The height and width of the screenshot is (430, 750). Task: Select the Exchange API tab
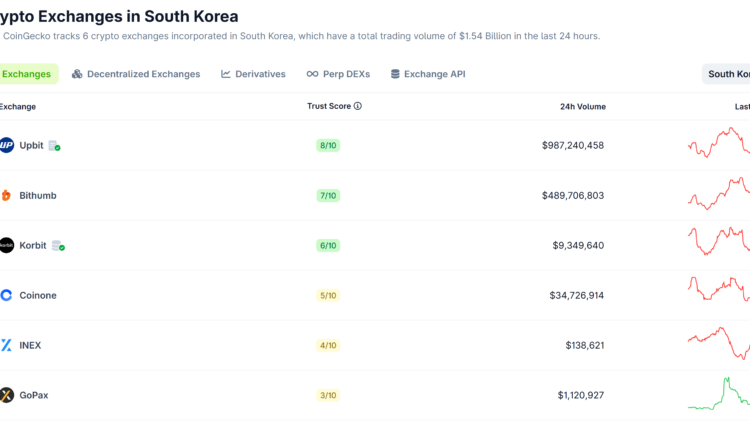[x=427, y=74]
